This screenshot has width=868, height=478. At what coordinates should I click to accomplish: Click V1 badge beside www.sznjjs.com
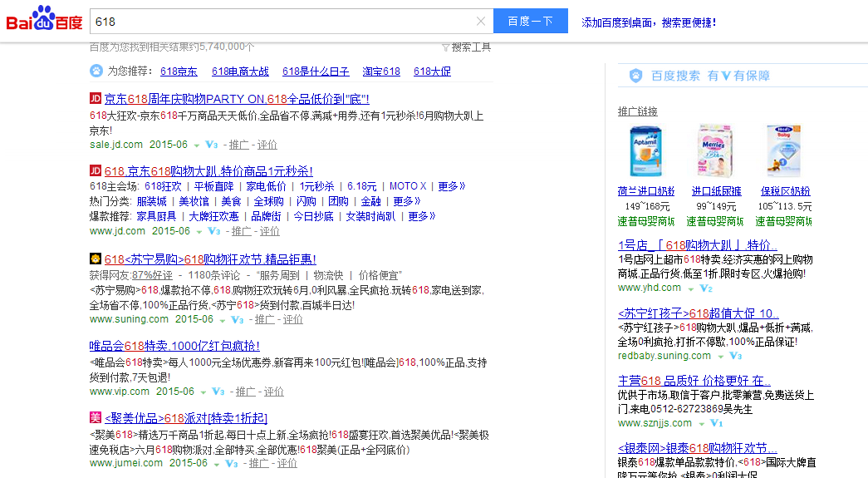click(x=716, y=424)
